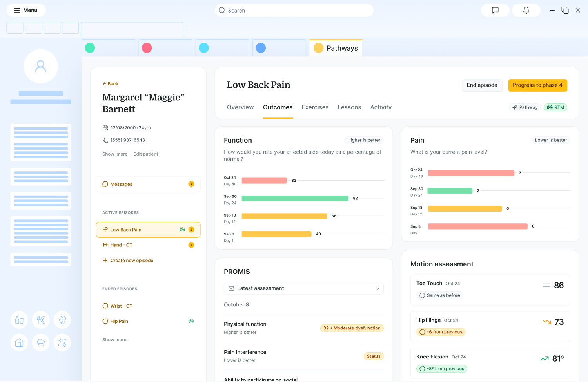Click the chat bubble icon in the top bar

tap(495, 10)
